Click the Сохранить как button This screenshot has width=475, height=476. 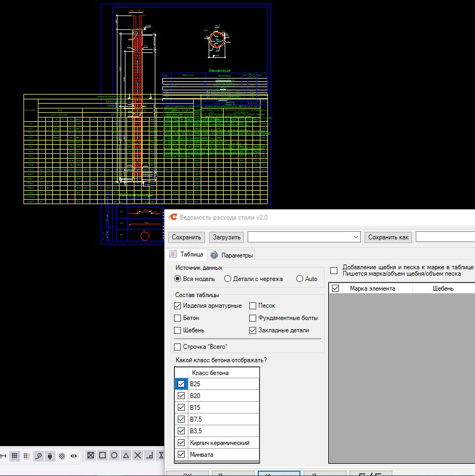[388, 237]
